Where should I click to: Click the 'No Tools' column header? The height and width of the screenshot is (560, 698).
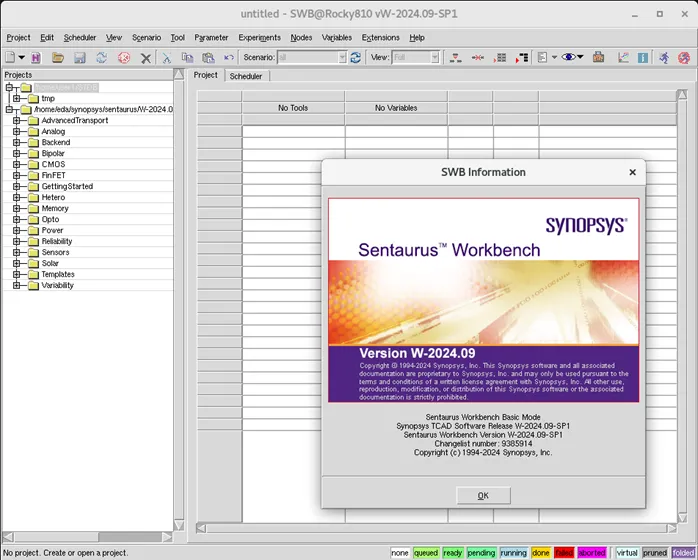point(293,108)
